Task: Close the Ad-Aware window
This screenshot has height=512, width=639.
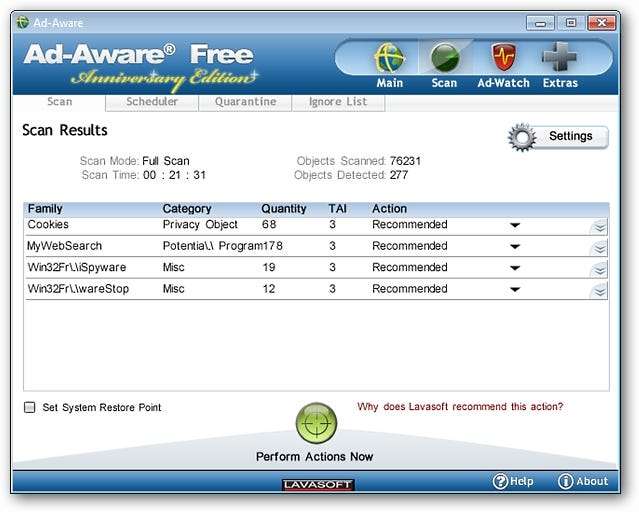Action: 602,23
